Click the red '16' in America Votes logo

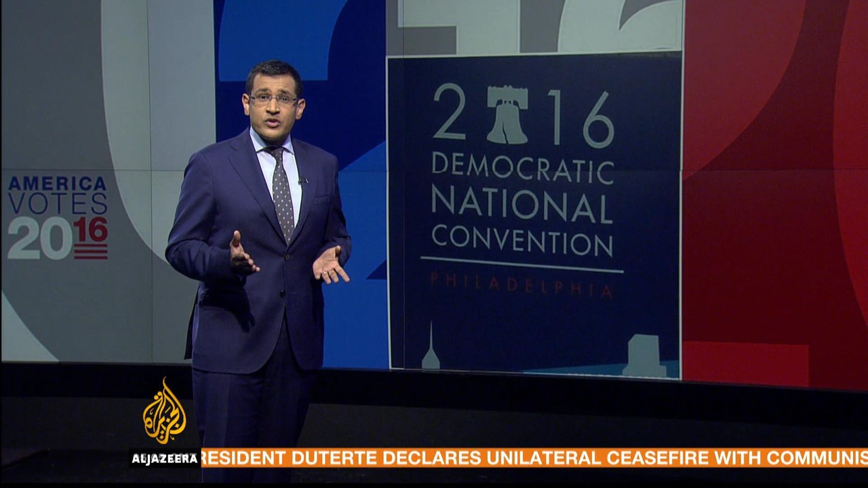(x=91, y=231)
